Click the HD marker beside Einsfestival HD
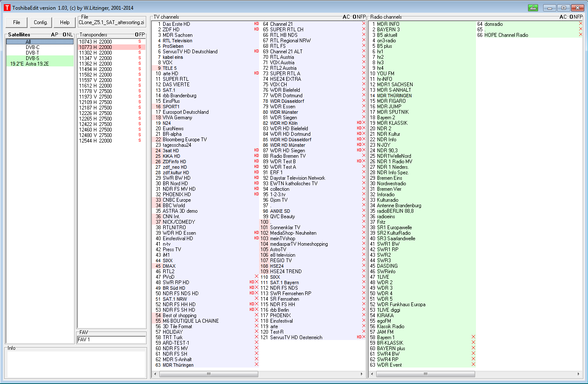Image resolution: width=588 pixels, height=384 pixels. (256, 239)
